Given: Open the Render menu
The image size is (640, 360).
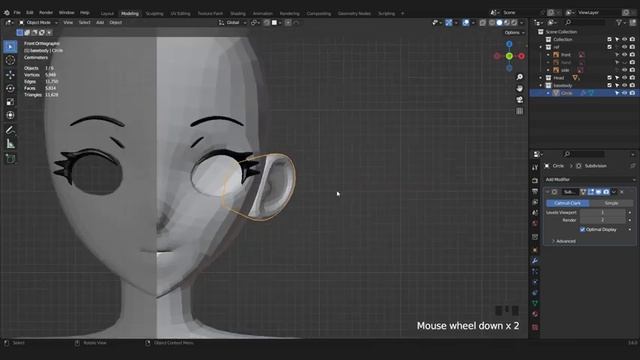Looking at the screenshot, I should (x=46, y=13).
